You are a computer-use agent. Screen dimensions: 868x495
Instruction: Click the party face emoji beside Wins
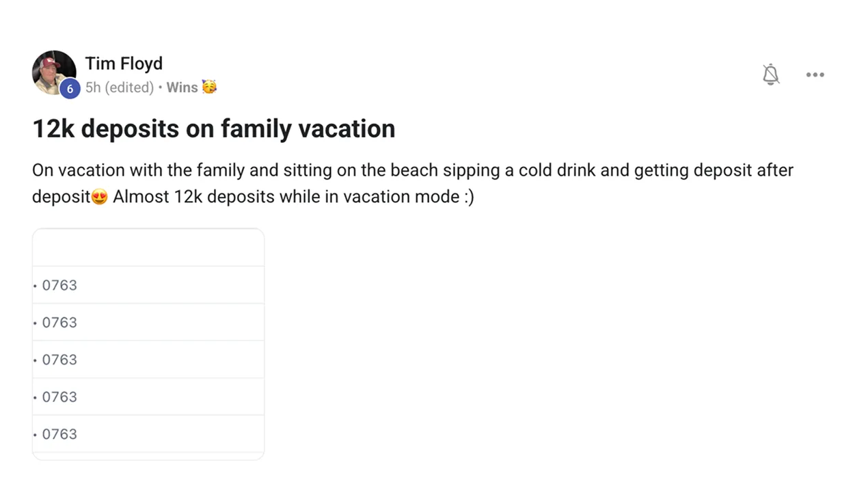209,88
